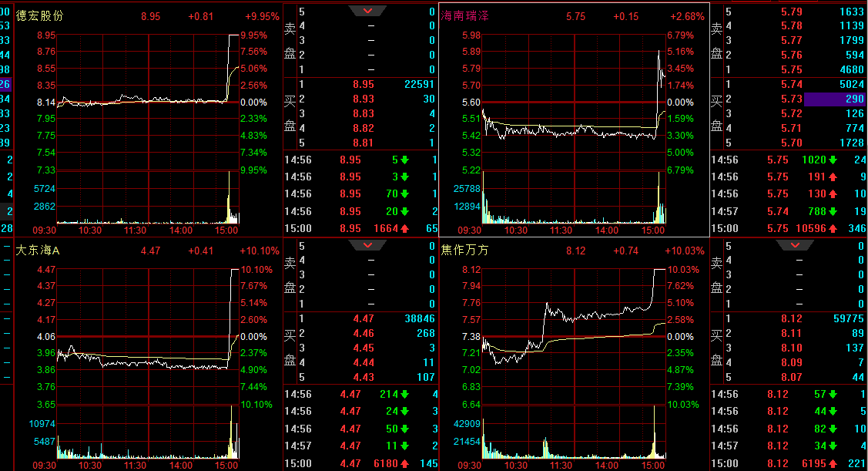868x471 pixels.
Task: Click the highlighted 290 volume at 5.73 bid
Action: pyautogui.click(x=834, y=99)
